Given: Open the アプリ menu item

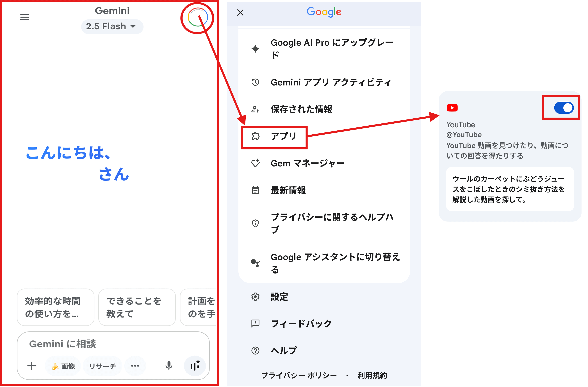Looking at the screenshot, I should tap(283, 136).
